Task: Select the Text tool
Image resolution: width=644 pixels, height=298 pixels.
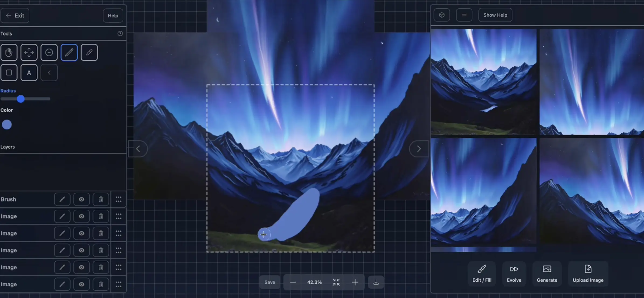Action: coord(29,72)
